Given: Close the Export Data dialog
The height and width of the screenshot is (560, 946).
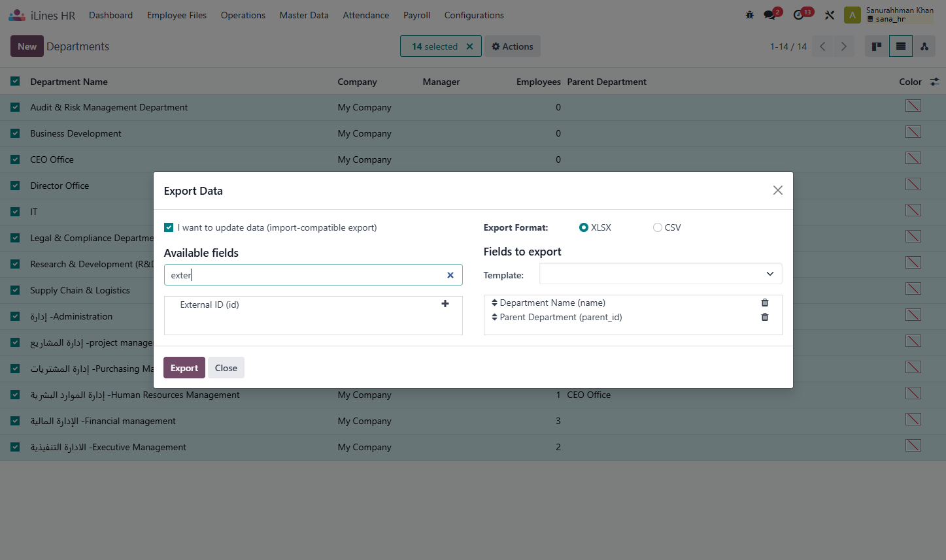Looking at the screenshot, I should pos(777,190).
